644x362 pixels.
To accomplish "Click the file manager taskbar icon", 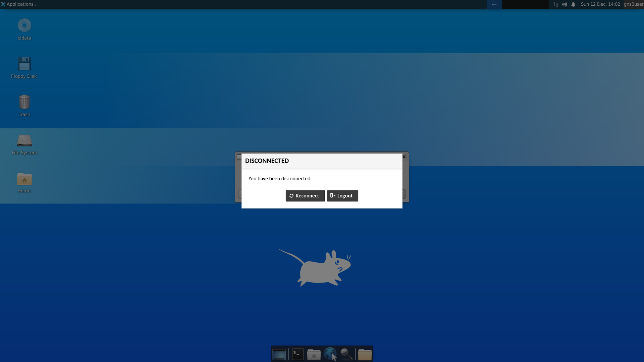I will [x=314, y=354].
